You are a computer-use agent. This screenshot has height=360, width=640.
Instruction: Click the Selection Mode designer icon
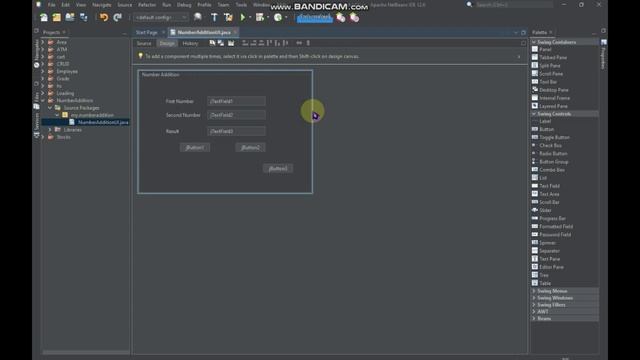pyautogui.click(x=212, y=43)
